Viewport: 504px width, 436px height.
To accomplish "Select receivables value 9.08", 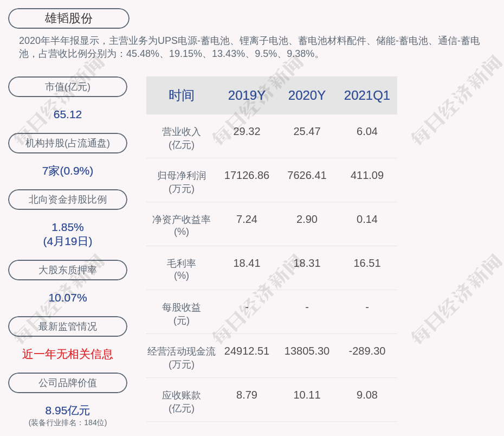I will tap(367, 395).
